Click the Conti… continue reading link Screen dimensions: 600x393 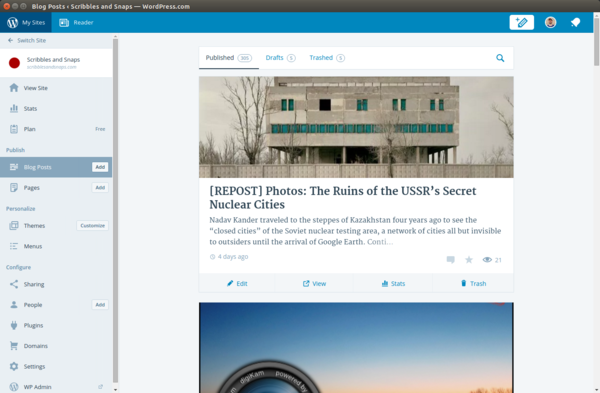[380, 242]
